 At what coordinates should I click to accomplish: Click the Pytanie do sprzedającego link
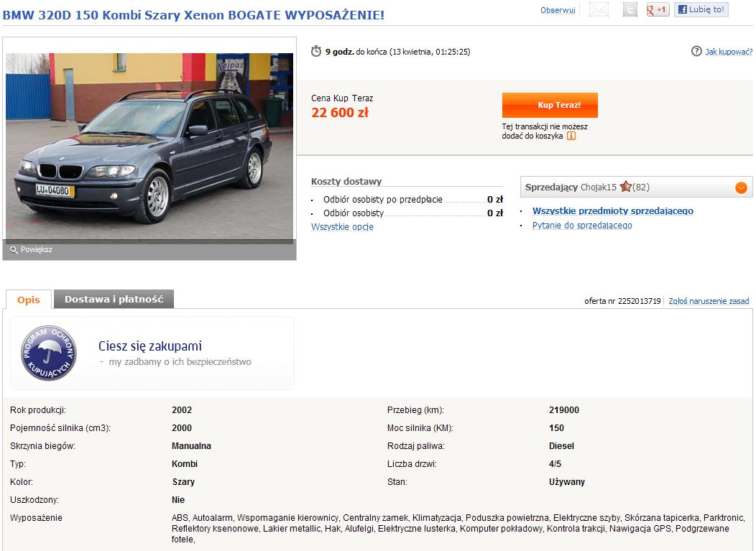[582, 225]
